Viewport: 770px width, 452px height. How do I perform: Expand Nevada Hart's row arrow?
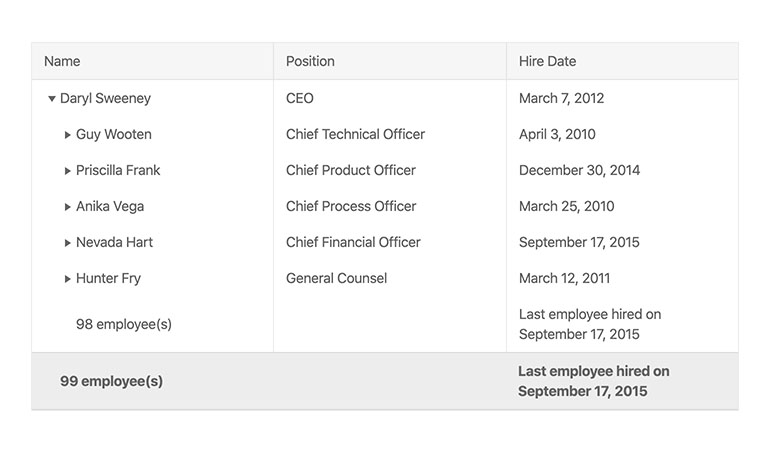pyautogui.click(x=68, y=243)
